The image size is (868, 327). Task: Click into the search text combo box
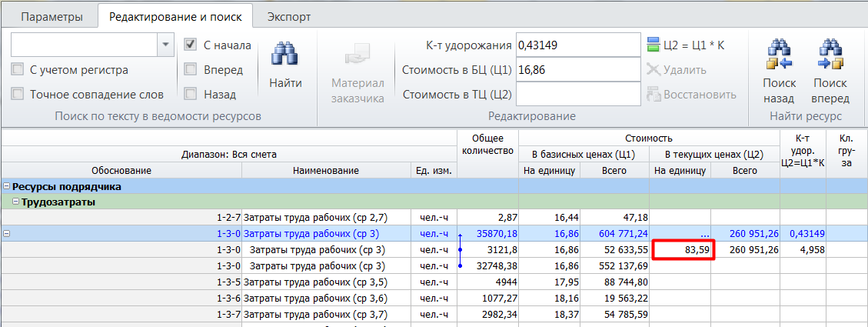coord(84,45)
